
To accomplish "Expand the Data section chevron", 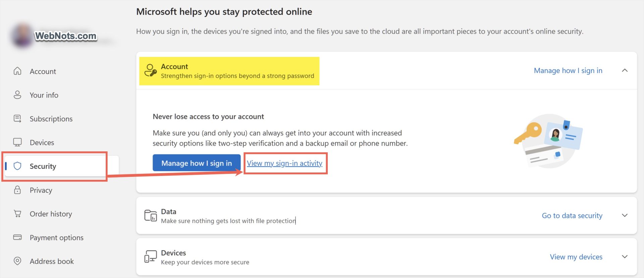I will click(x=625, y=215).
